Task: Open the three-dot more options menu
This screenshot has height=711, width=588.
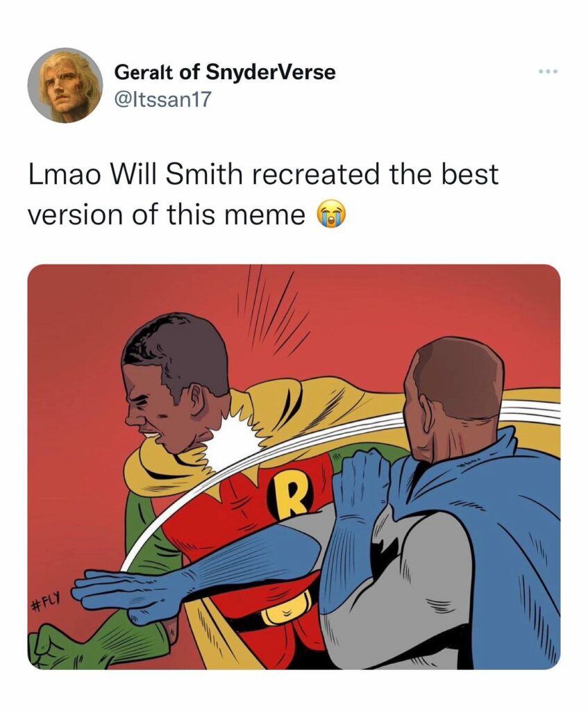Action: click(x=549, y=72)
